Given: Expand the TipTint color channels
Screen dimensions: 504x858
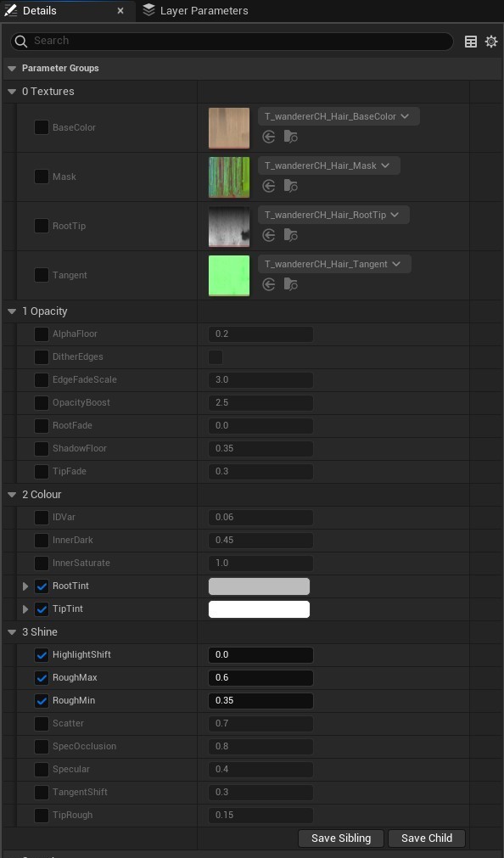Looking at the screenshot, I should pyautogui.click(x=25, y=609).
